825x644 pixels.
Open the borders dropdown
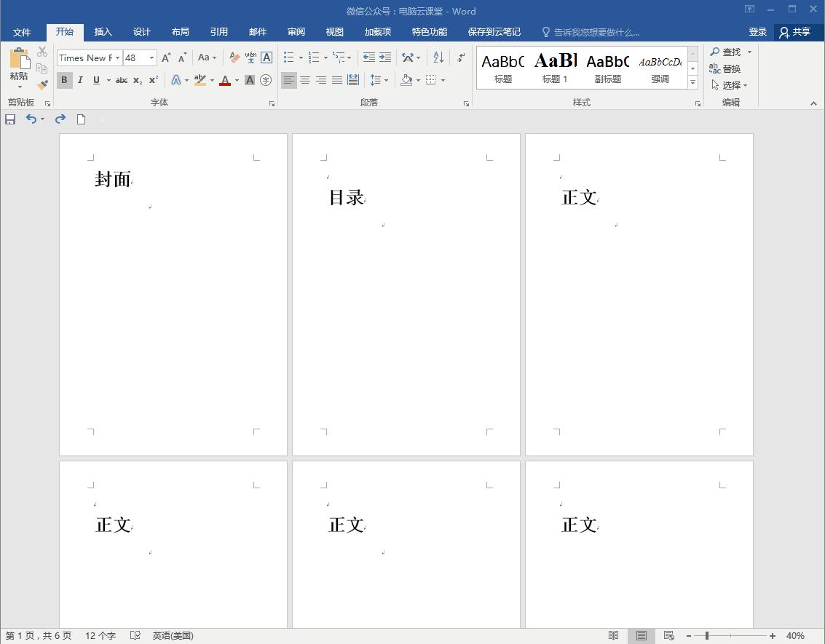(443, 81)
